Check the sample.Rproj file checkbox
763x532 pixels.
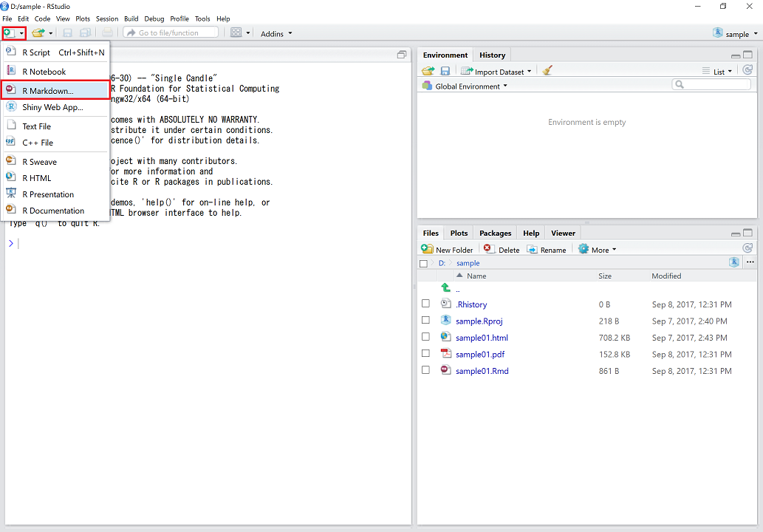[x=425, y=320]
